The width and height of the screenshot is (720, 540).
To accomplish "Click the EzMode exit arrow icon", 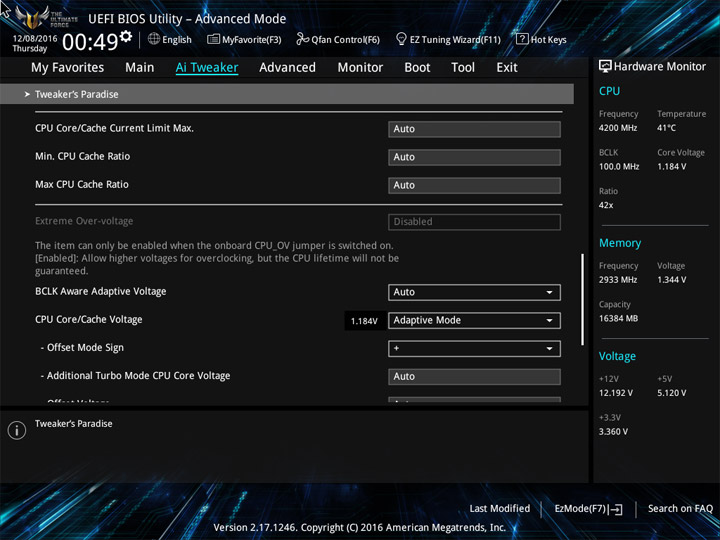I will (x=617, y=509).
